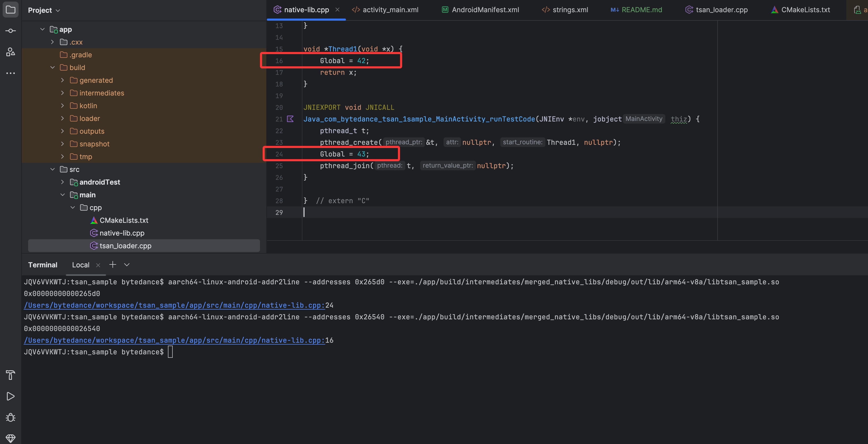Open the Build hammer tool window

pyautogui.click(x=10, y=375)
